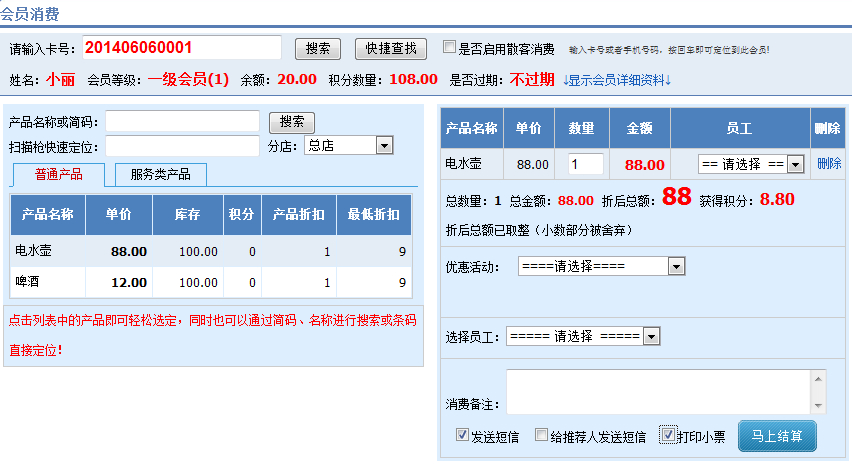Open the 员工 dropdown in the cart row

[x=751, y=164]
